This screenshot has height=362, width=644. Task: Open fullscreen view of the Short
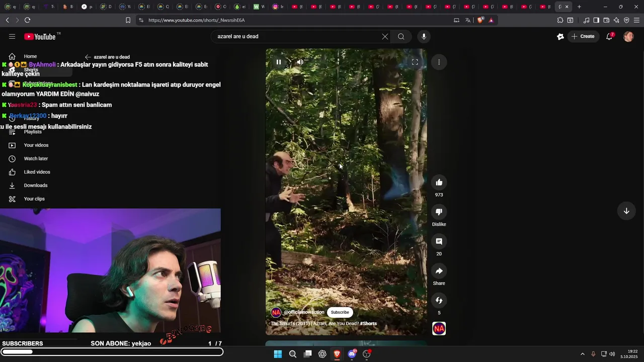click(x=415, y=62)
